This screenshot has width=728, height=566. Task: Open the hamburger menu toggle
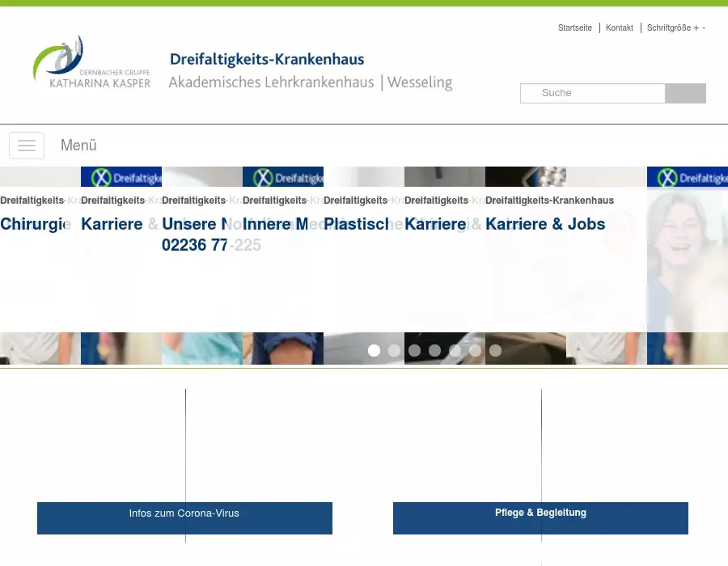(x=27, y=146)
